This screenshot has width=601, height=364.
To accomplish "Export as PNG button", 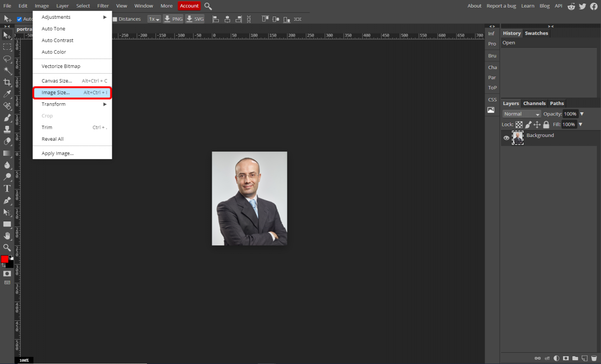I will coord(173,19).
